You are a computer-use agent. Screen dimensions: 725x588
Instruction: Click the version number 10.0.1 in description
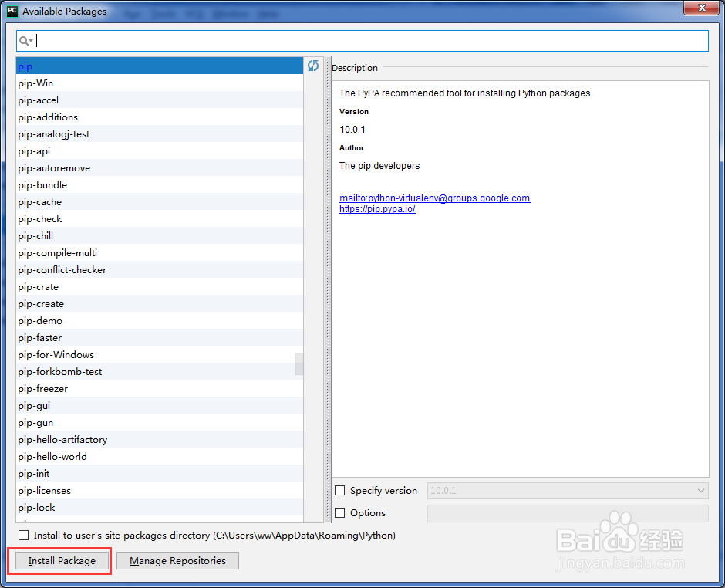tap(352, 130)
